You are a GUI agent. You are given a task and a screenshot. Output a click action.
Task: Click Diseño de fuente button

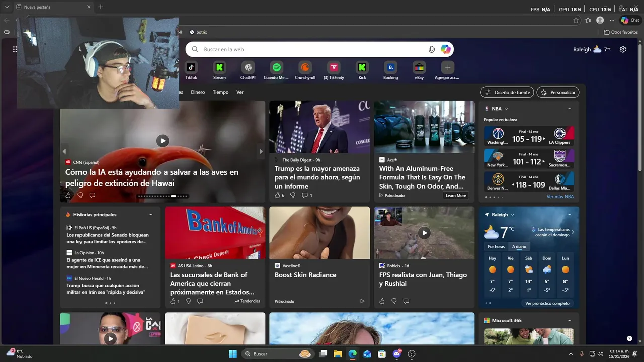pyautogui.click(x=507, y=93)
